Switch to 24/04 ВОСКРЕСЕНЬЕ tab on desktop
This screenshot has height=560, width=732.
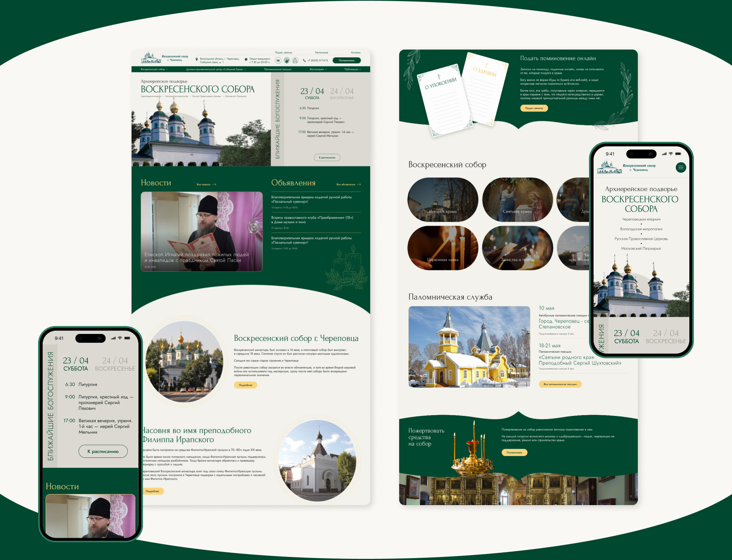coord(342,93)
